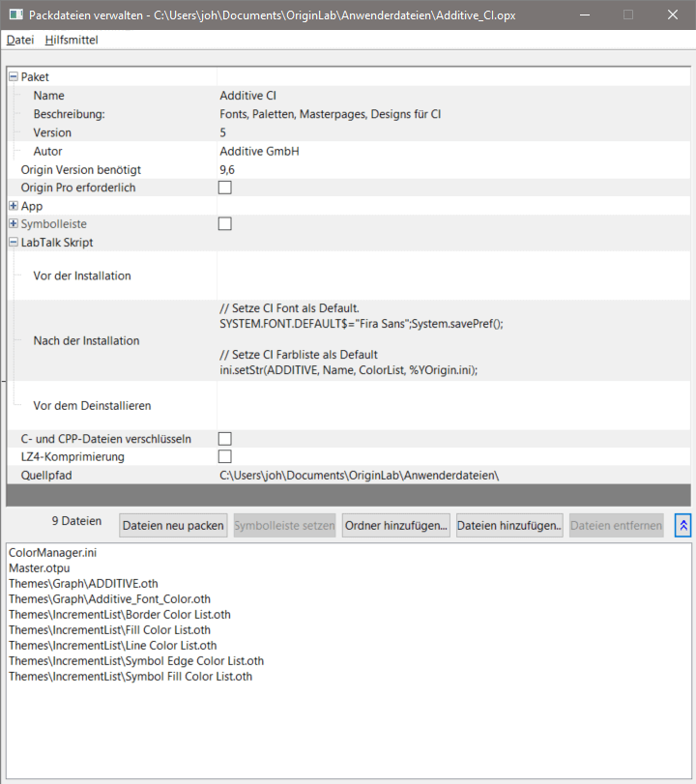
Task: Click the Nach der Installation label
Action: 86,340
